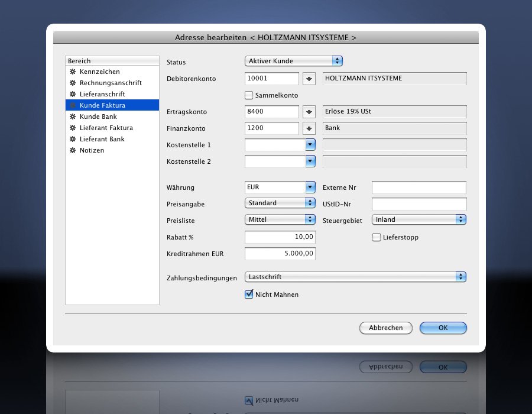Click the Ertragskonto field with 8400
Screen dimensions: 532x414
click(x=272, y=112)
